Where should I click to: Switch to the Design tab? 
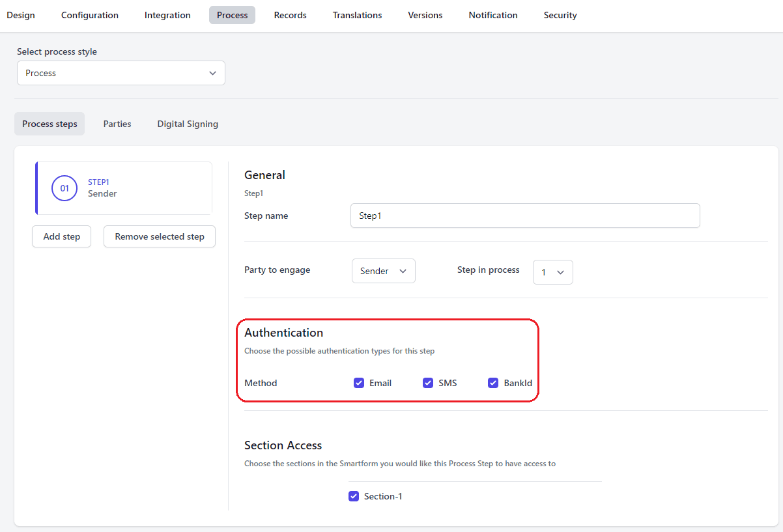tap(21, 15)
